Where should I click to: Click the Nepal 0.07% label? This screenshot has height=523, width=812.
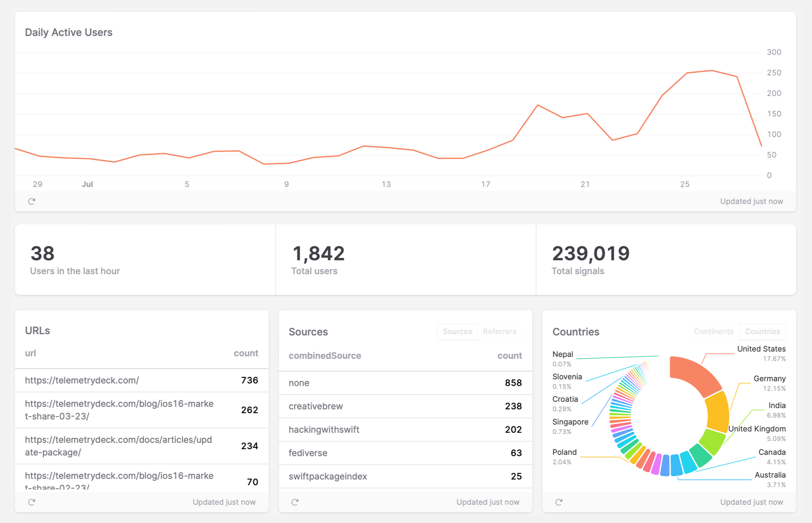[563, 359]
